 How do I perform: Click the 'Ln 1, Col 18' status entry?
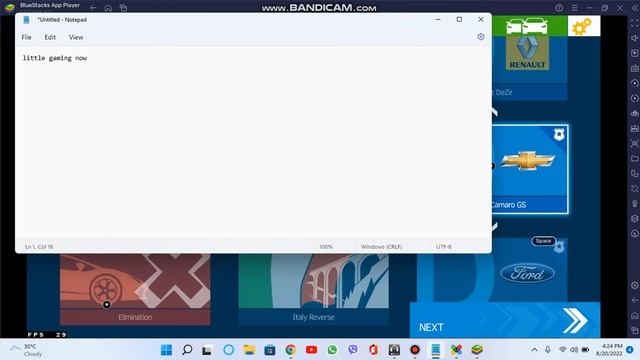click(39, 247)
